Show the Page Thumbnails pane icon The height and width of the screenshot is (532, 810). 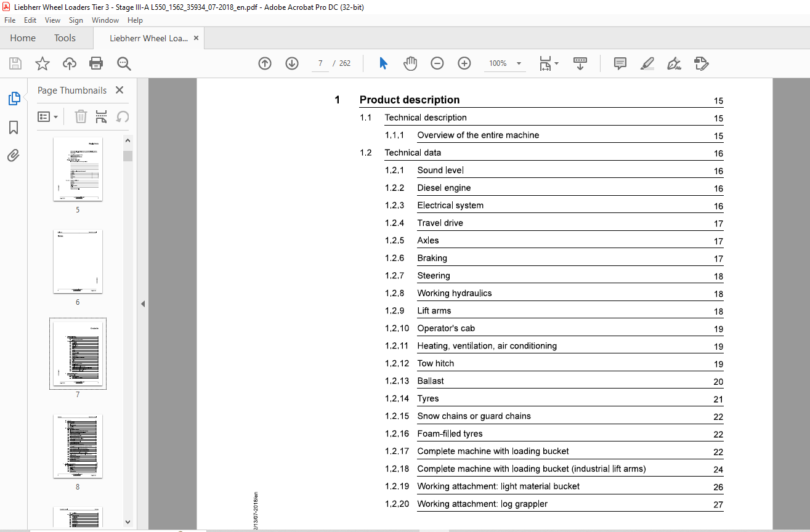pos(14,98)
